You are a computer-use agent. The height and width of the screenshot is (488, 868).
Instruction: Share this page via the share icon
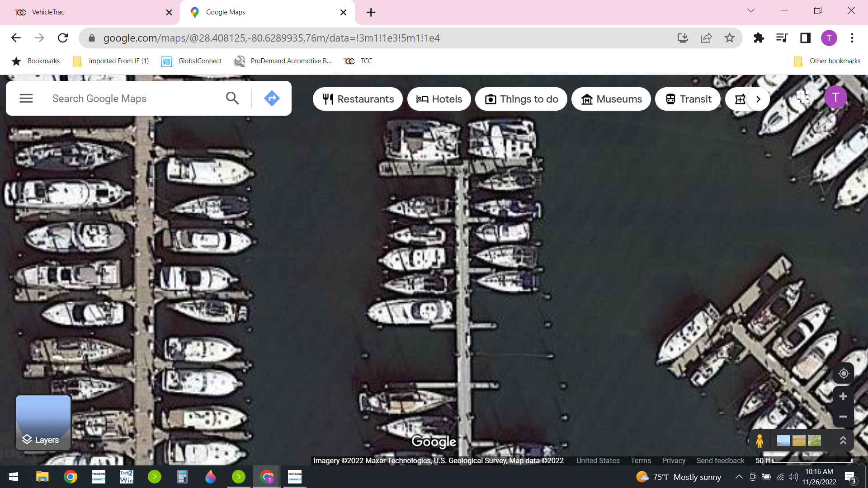coord(706,38)
